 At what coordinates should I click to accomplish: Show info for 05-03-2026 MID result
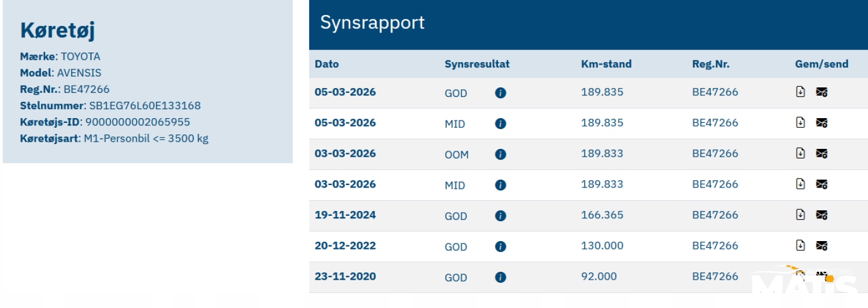[x=500, y=124]
